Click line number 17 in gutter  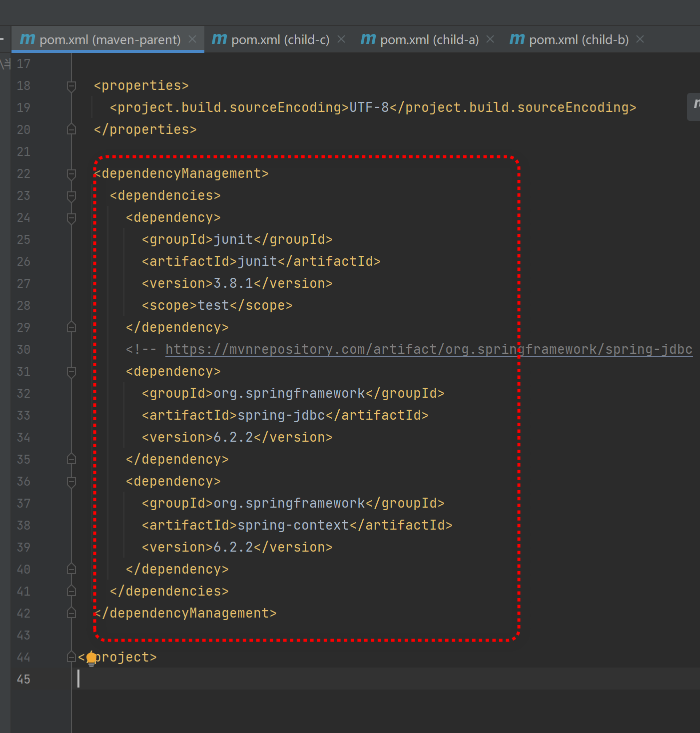point(23,64)
